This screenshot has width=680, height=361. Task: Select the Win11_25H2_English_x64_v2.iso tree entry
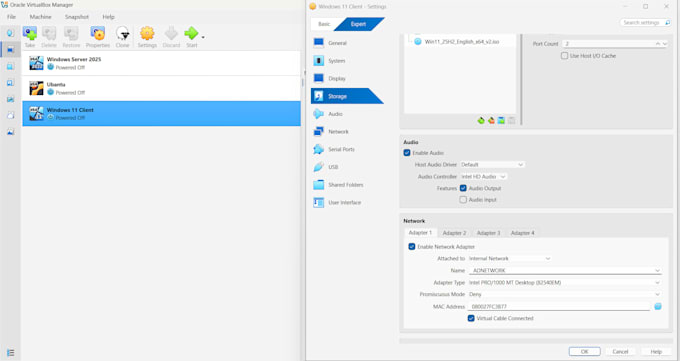pos(462,42)
